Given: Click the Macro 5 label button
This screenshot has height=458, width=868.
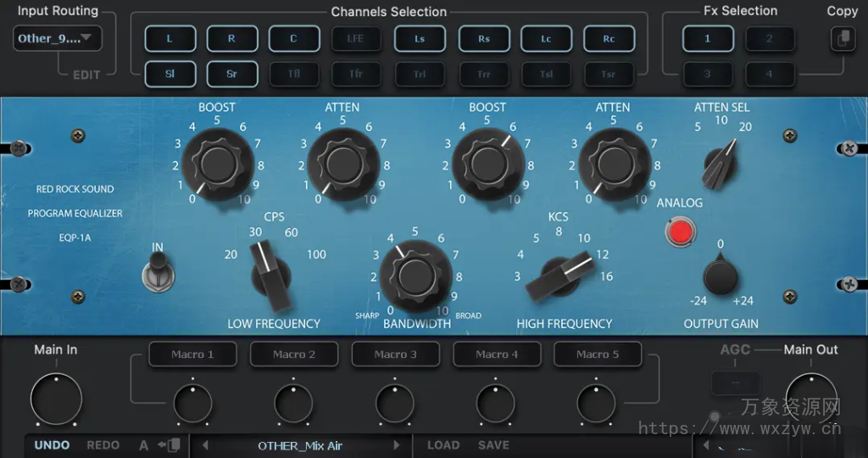Looking at the screenshot, I should [x=598, y=355].
